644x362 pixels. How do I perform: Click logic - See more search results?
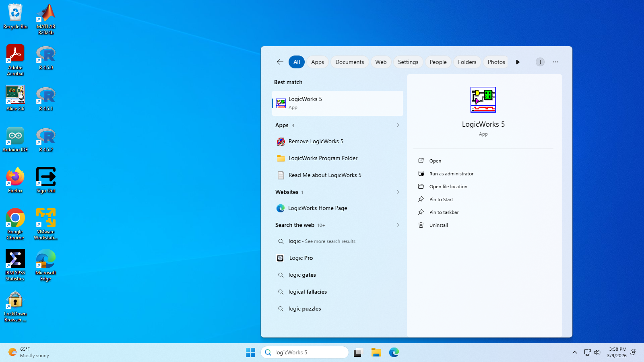(337, 241)
